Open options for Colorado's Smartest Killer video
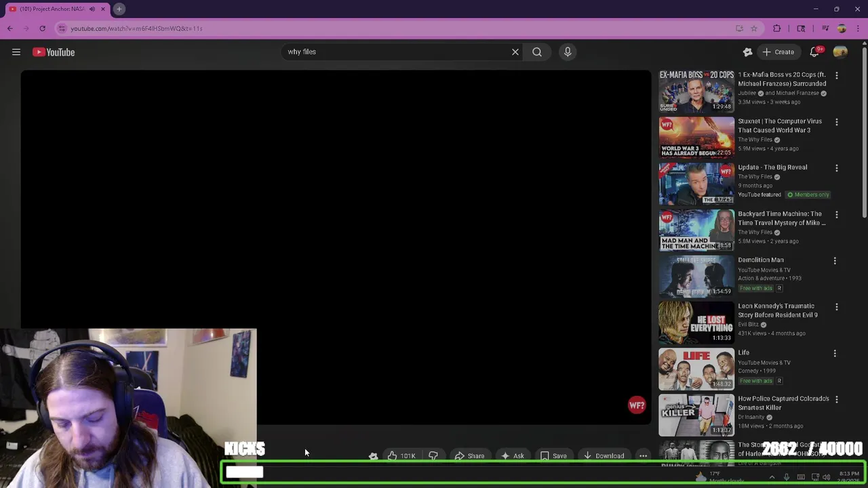 click(x=836, y=400)
